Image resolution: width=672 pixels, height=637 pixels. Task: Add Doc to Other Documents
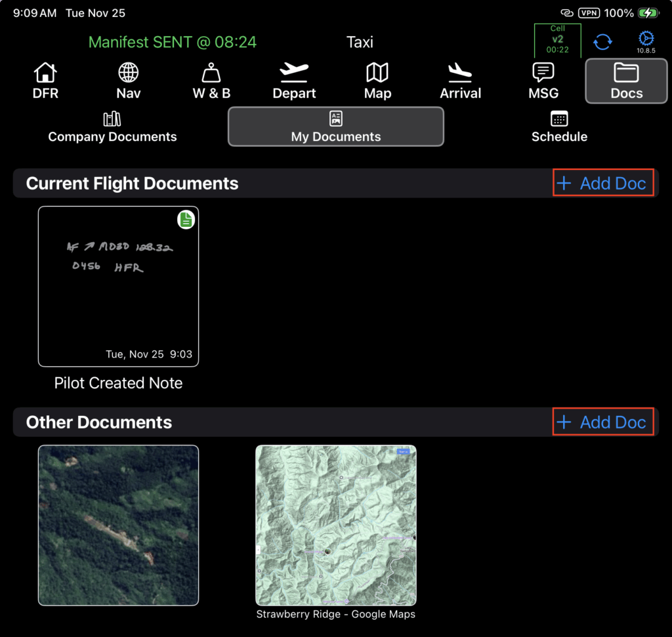[x=603, y=422]
